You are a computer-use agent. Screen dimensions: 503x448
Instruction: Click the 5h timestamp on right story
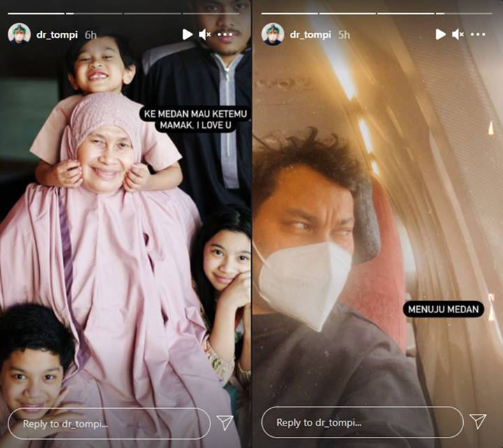click(344, 35)
